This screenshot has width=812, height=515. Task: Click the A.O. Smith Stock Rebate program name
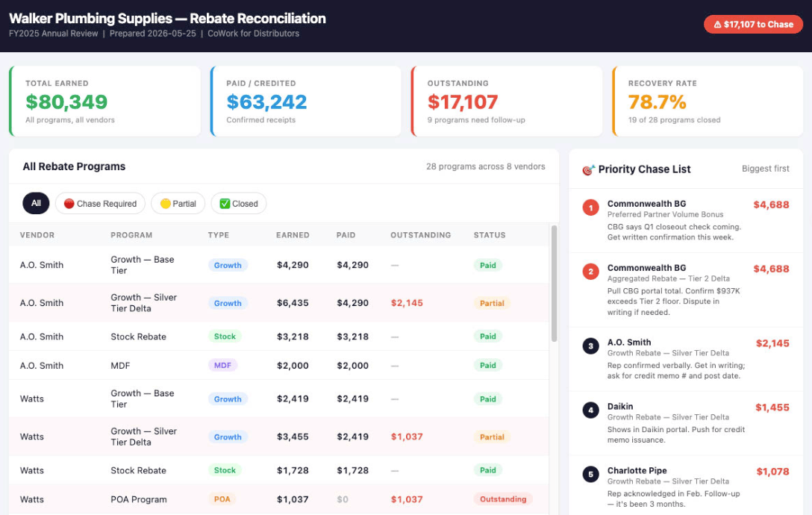138,337
